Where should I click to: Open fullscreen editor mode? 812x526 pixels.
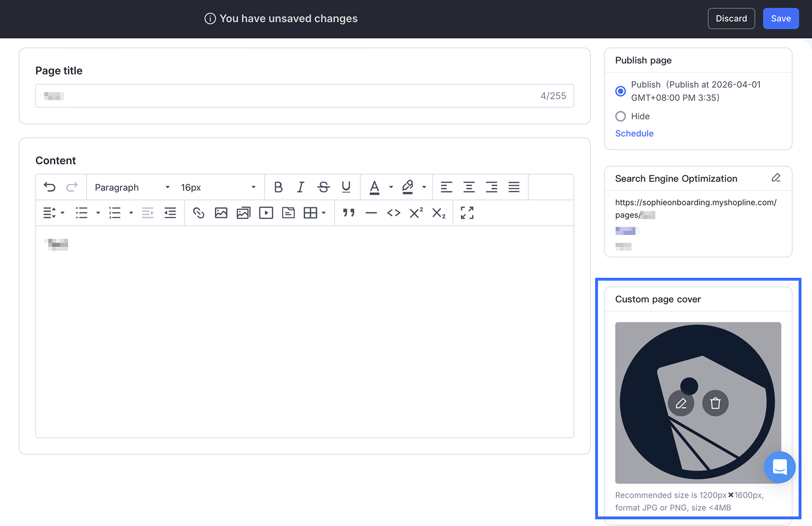tap(467, 213)
